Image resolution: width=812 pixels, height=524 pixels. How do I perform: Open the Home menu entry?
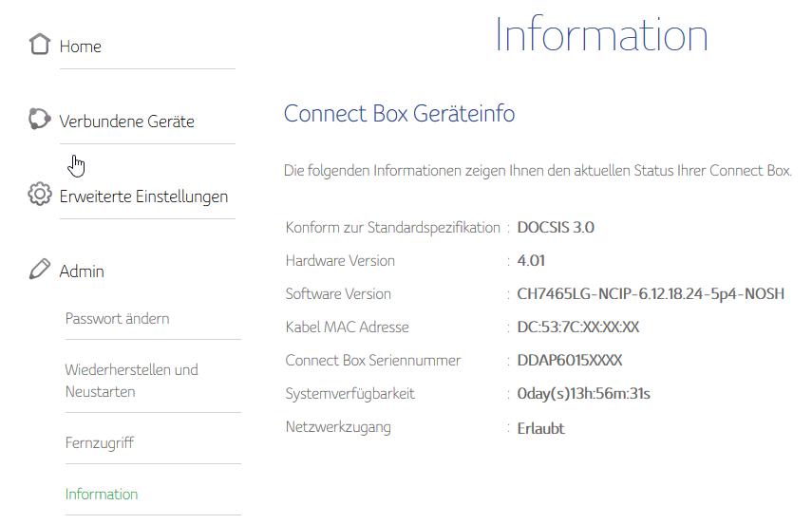point(80,47)
